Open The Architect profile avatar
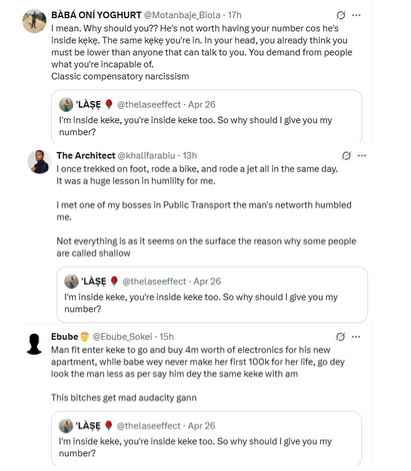Viewport: 411px width, 471px height. [39, 162]
